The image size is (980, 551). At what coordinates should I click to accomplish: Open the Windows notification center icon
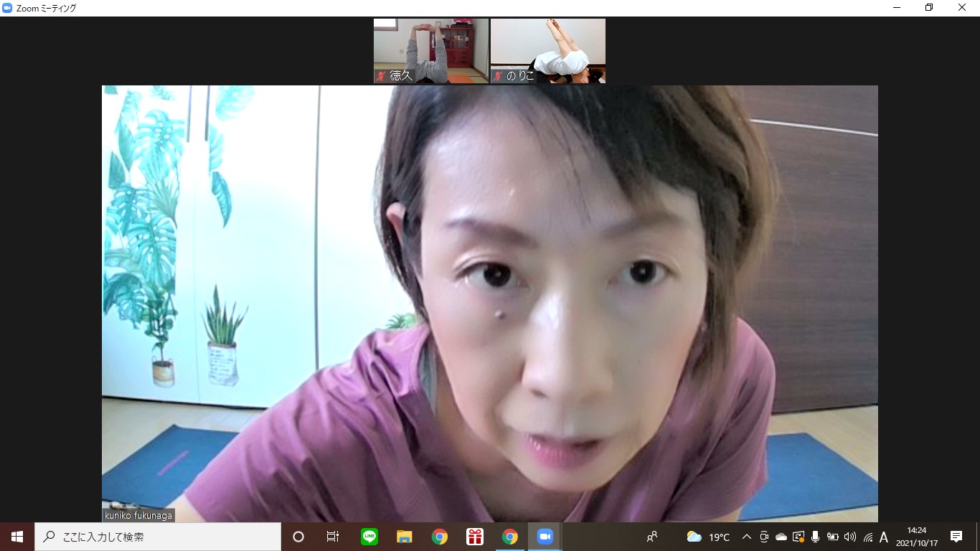pos(956,537)
